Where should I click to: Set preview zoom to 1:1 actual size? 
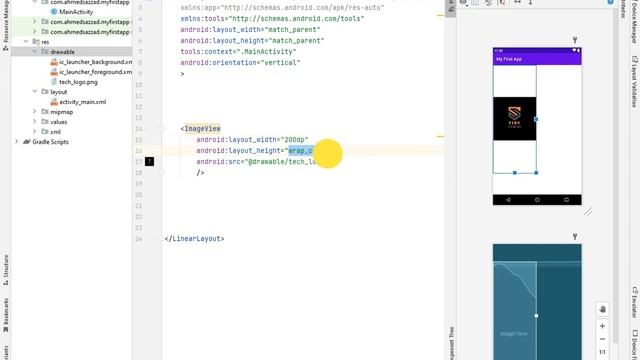pos(602,352)
